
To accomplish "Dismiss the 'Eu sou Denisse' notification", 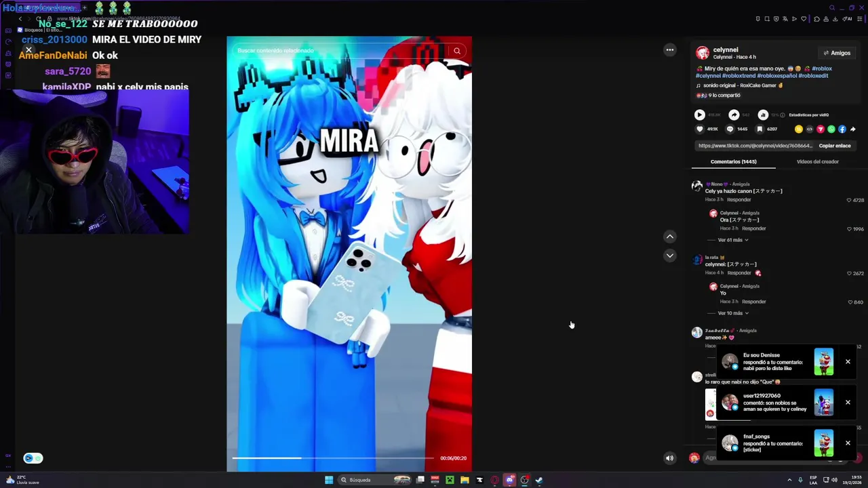I will [848, 362].
